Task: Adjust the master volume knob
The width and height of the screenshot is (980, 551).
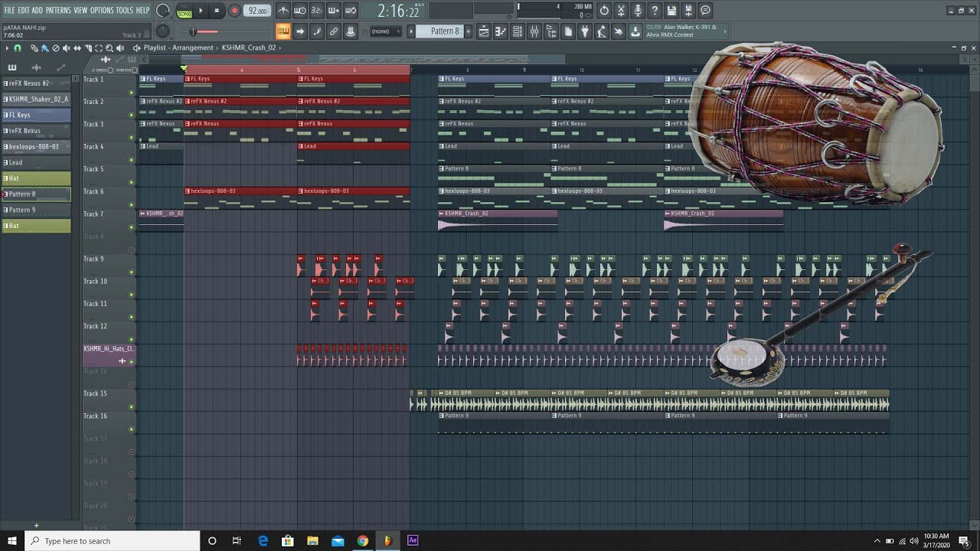Action: (163, 11)
